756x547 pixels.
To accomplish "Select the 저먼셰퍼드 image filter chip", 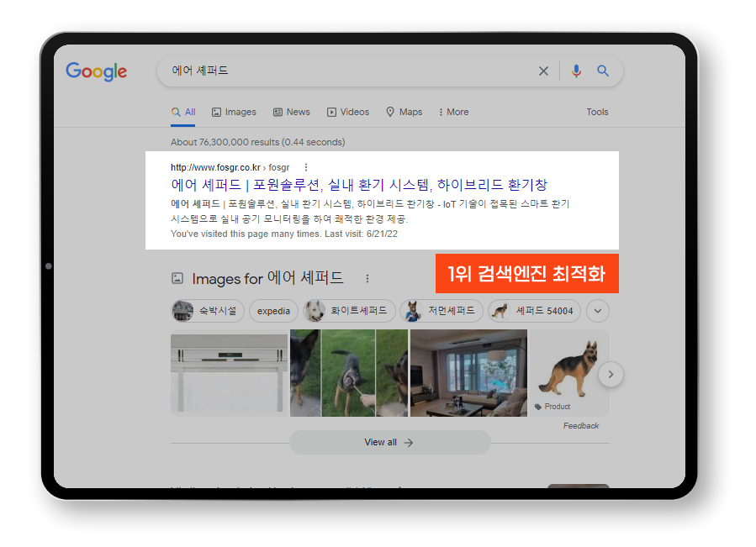I will tap(441, 311).
